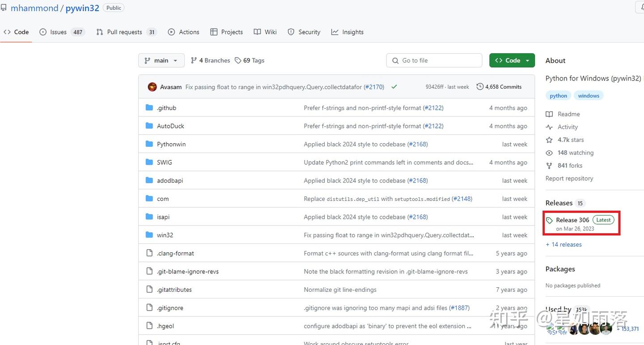Open the 69 Tags link
Viewport: 644px width, 345px height.
250,60
